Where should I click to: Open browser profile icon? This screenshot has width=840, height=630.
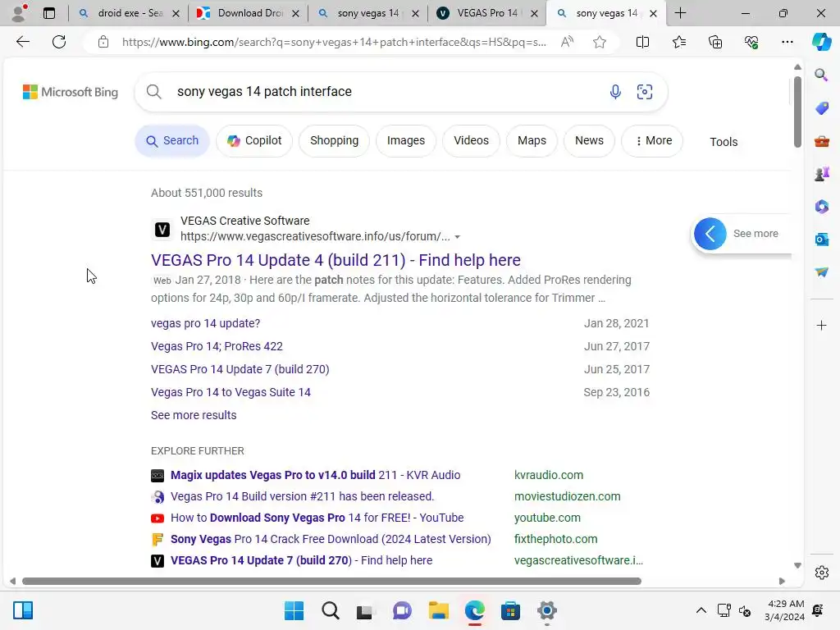coord(19,13)
